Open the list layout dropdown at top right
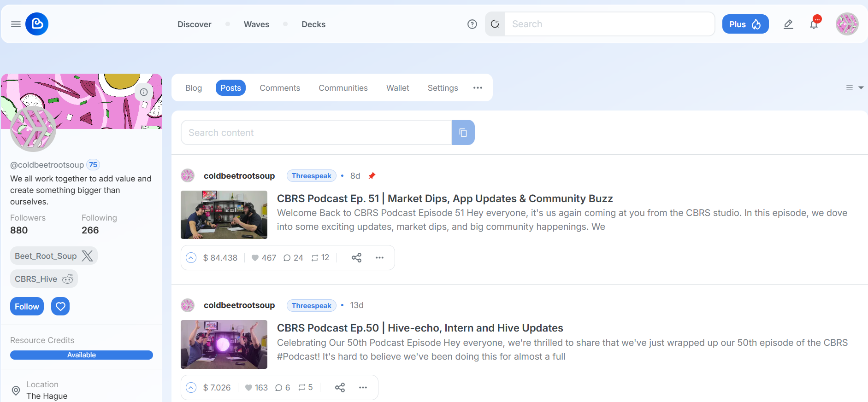The image size is (868, 402). point(855,87)
